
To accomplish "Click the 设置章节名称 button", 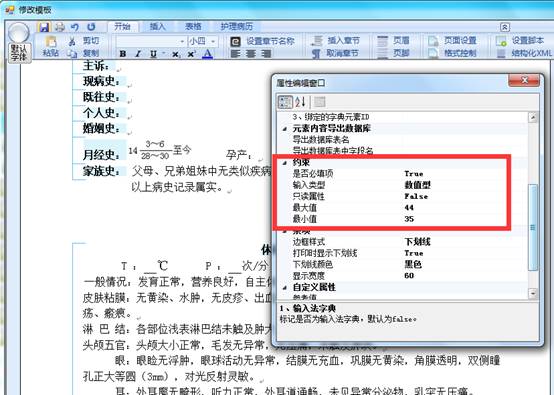I will [263, 41].
